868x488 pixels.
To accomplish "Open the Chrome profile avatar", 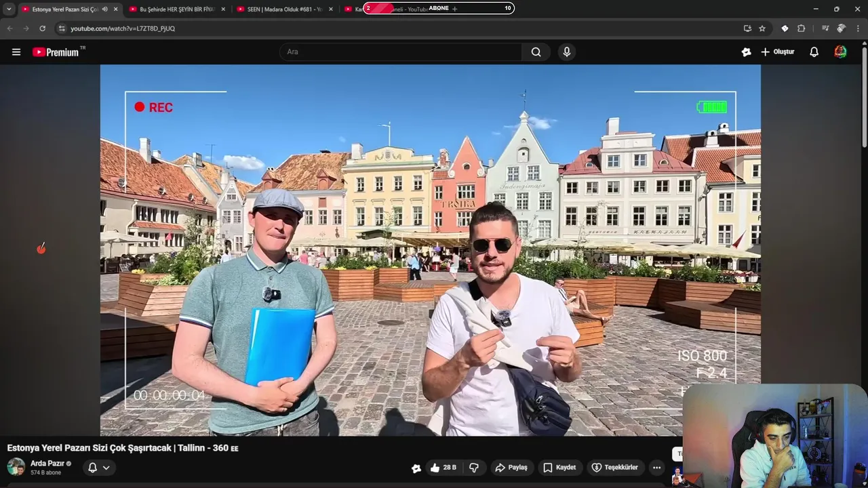I will coord(842,28).
